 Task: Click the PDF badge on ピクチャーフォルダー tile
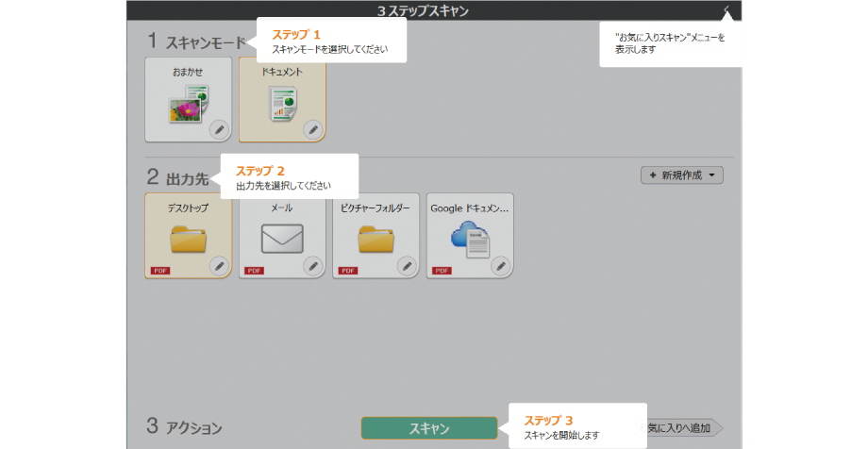point(347,271)
